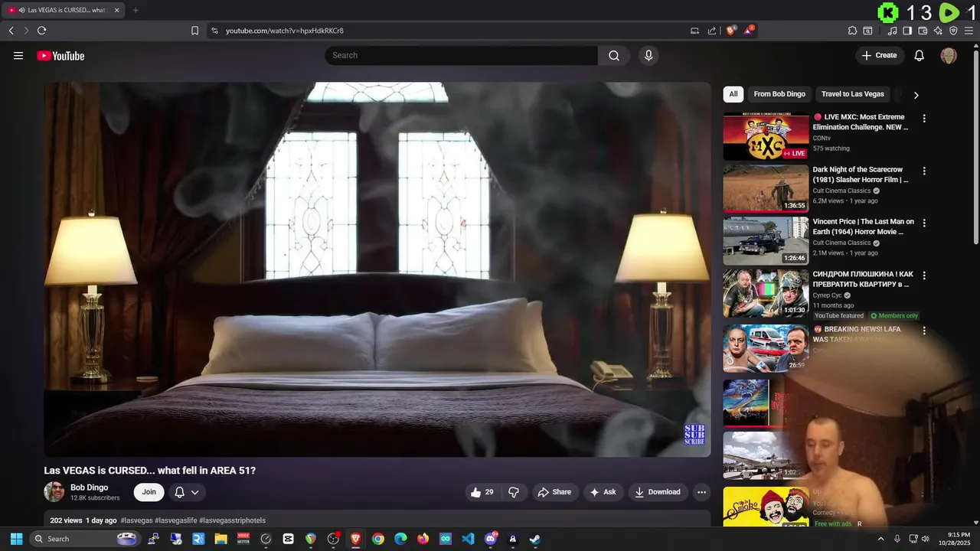The height and width of the screenshot is (551, 980).
Task: Select the All filter chip
Action: click(x=733, y=94)
